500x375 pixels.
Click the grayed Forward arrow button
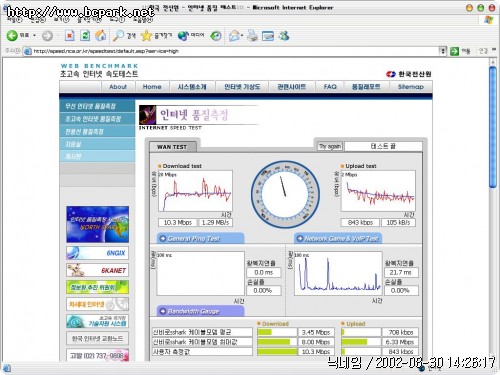(47, 36)
